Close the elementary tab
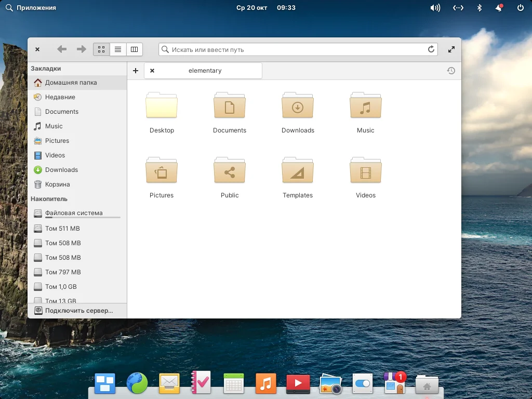This screenshot has height=399, width=532. pos(152,71)
